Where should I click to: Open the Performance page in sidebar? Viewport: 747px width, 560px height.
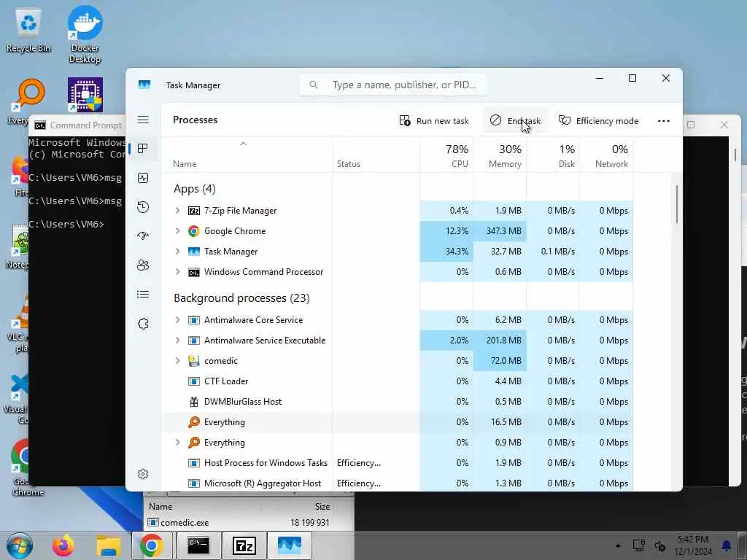click(143, 178)
